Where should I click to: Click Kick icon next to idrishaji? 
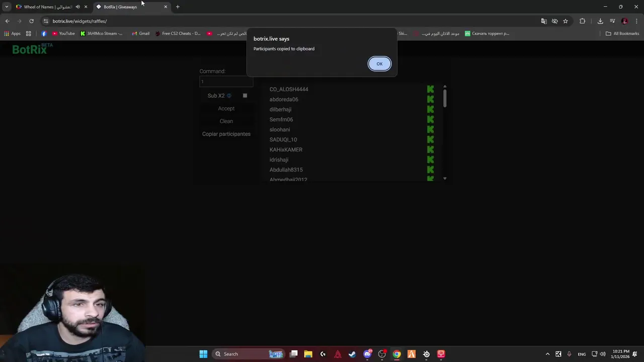[x=430, y=160]
